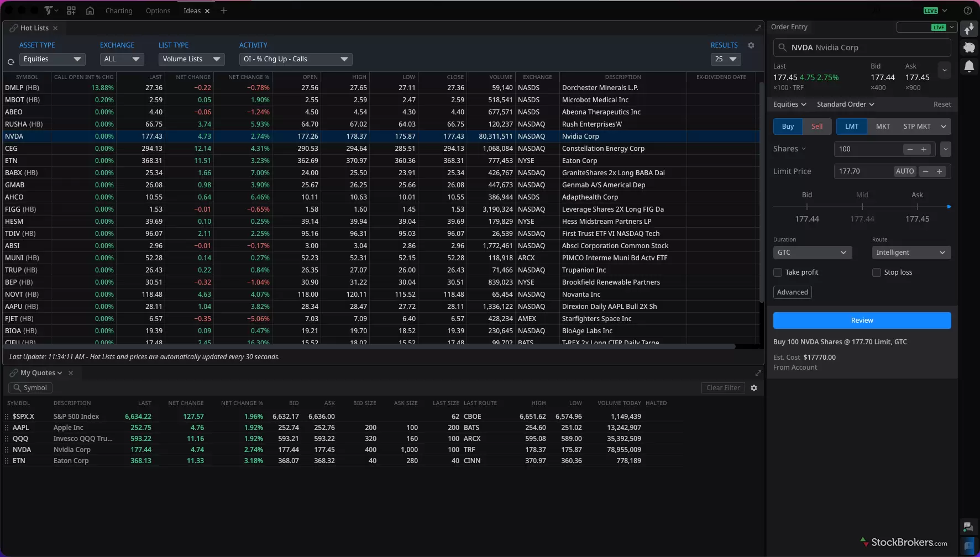Image resolution: width=980 pixels, height=557 pixels.
Task: Click the NVDA symbol search field
Action: click(x=862, y=48)
